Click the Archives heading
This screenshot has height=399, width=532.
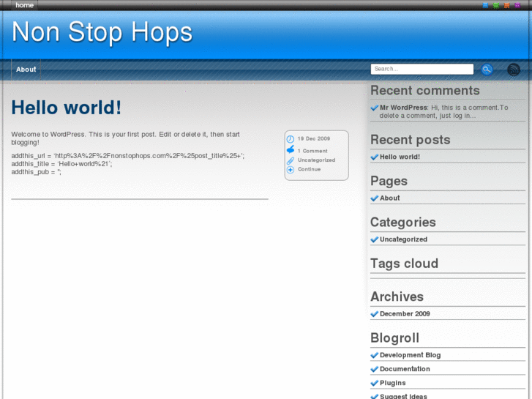[397, 297]
